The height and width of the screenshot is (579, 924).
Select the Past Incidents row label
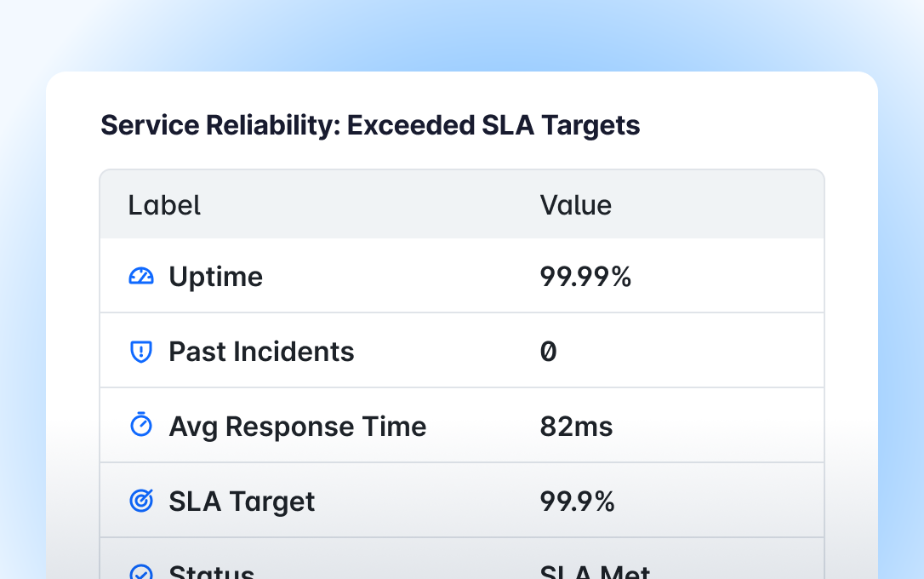click(261, 352)
